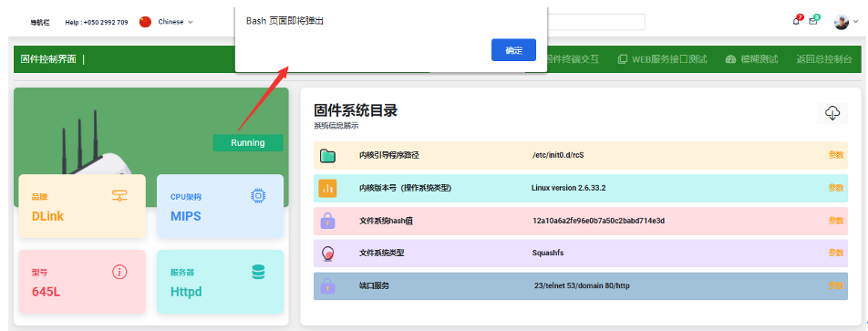Click the lock icon in 端口服务 row
Image resolution: width=868 pixels, height=331 pixels.
coord(327,286)
